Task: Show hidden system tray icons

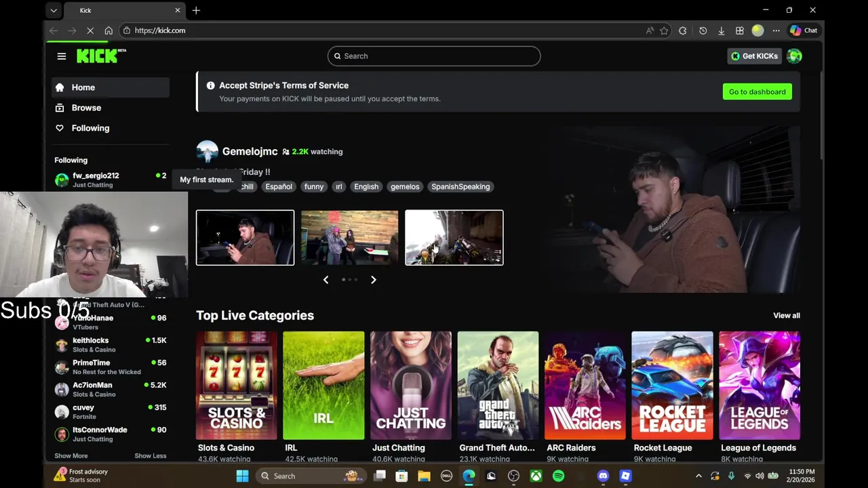Action: pyautogui.click(x=698, y=476)
